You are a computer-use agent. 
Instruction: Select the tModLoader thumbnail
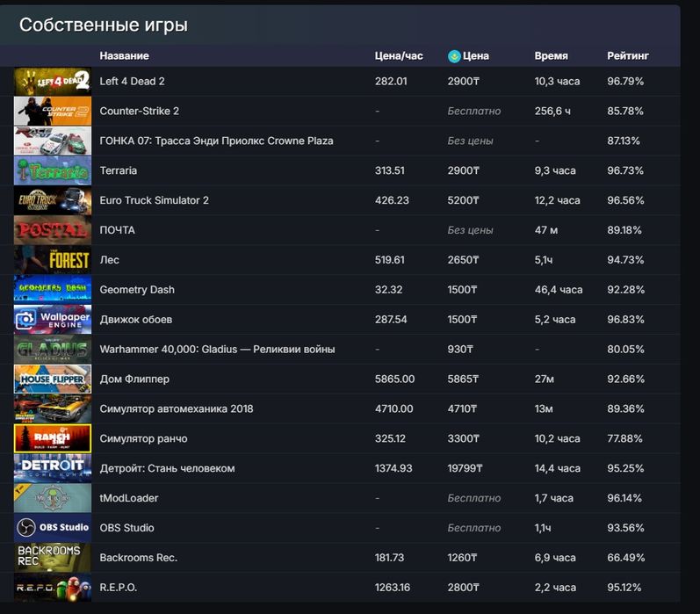[x=53, y=498]
